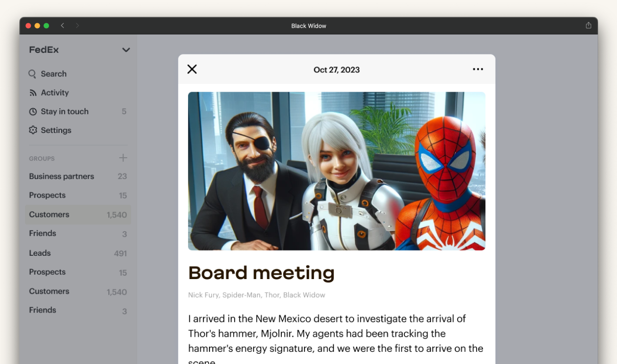The width and height of the screenshot is (617, 364).
Task: Select the Customers group below second Prospects
Action: click(78, 291)
